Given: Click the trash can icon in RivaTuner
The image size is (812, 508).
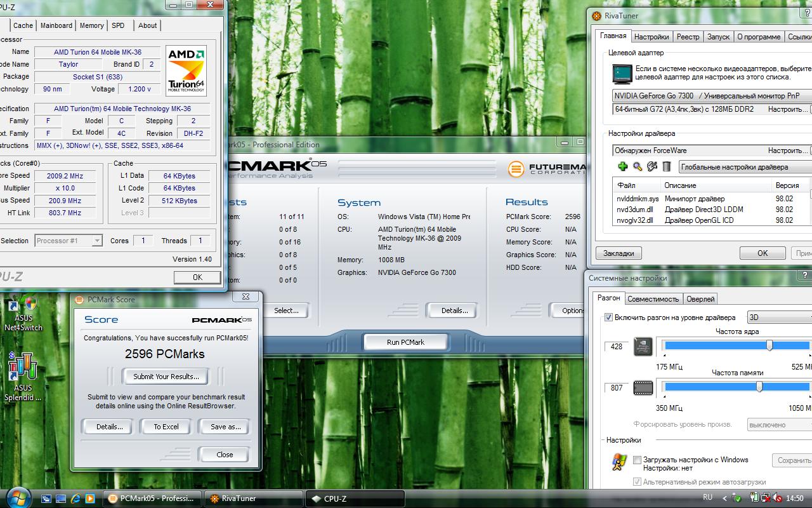Looking at the screenshot, I should click(x=667, y=166).
